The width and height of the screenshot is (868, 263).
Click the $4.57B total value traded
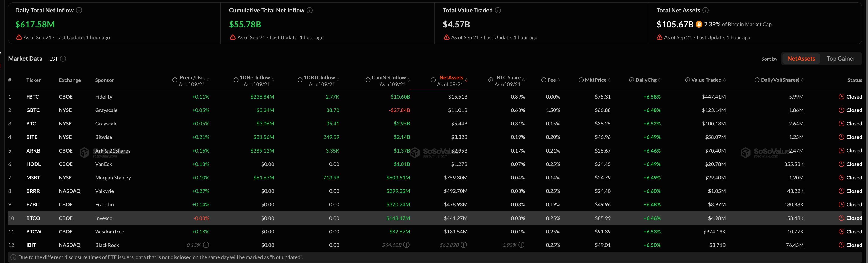click(456, 24)
